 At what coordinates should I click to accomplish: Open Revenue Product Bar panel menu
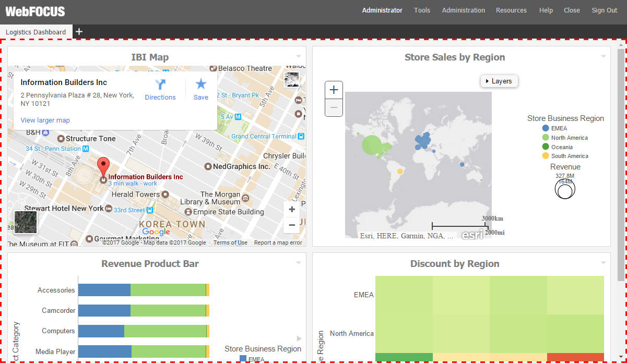(x=299, y=263)
